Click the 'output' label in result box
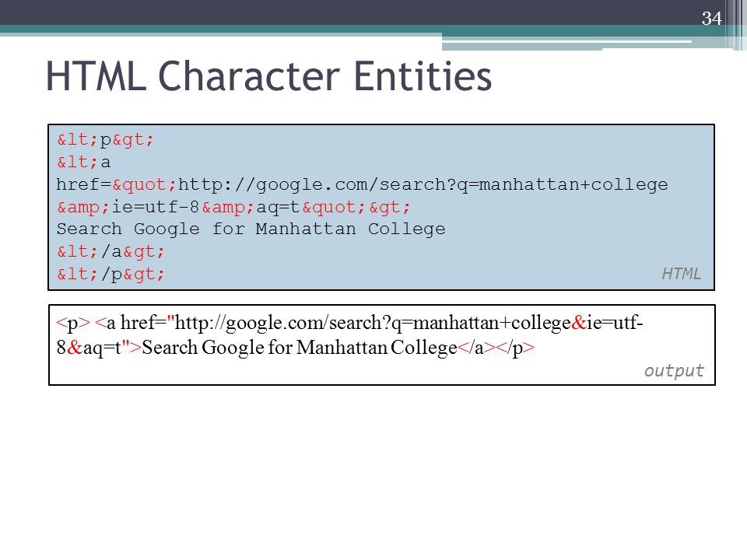 [674, 370]
